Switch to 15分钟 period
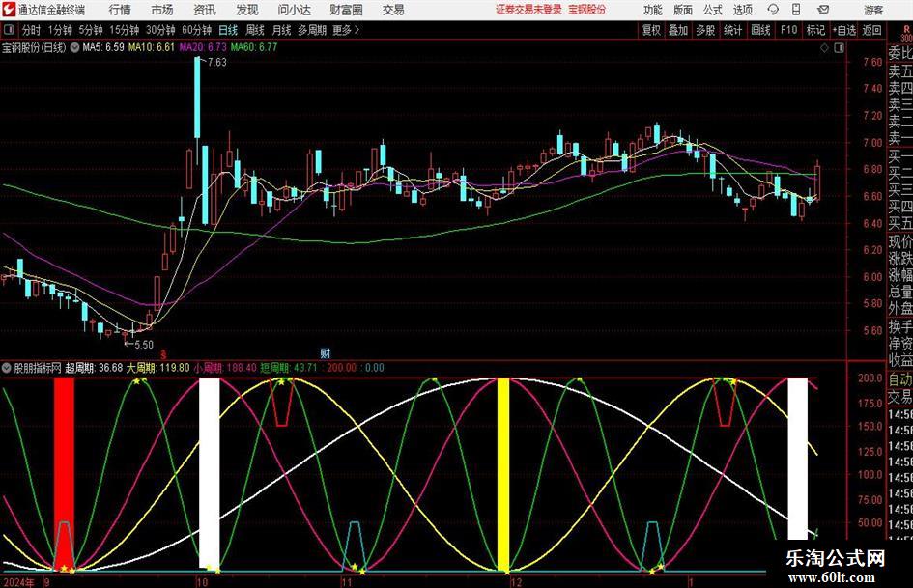The width and height of the screenshot is (913, 588). click(124, 30)
